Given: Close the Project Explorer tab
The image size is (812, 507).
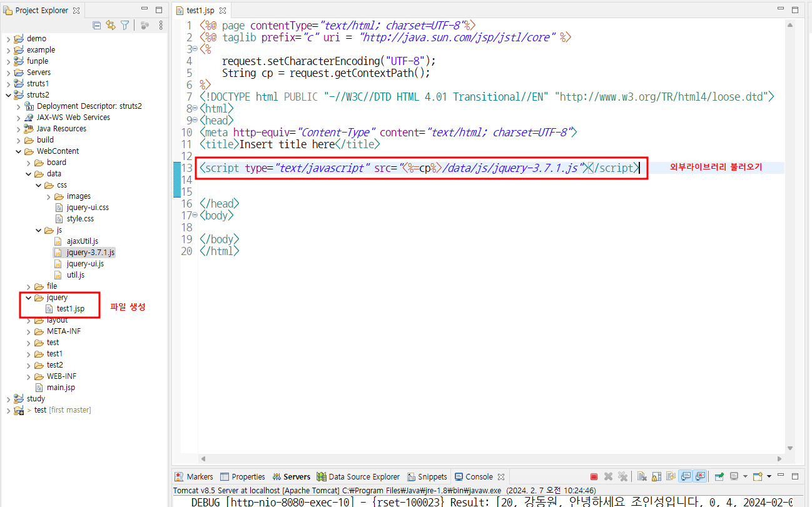Looking at the screenshot, I should coord(76,11).
